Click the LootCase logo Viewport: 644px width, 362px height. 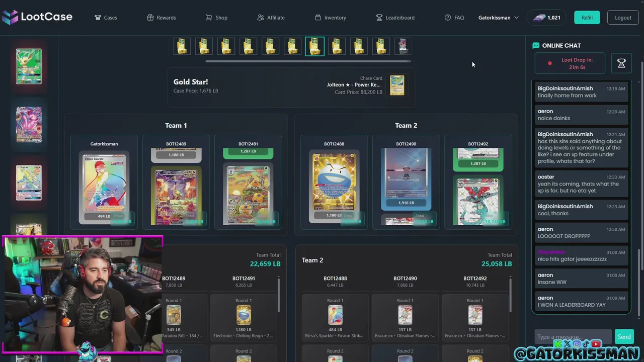37,17
